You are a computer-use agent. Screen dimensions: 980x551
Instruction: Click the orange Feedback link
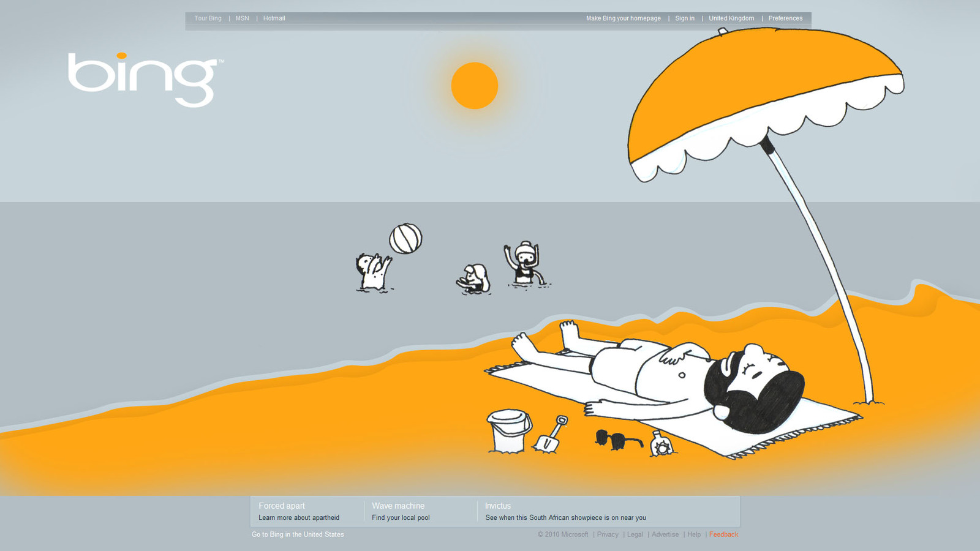click(x=723, y=534)
